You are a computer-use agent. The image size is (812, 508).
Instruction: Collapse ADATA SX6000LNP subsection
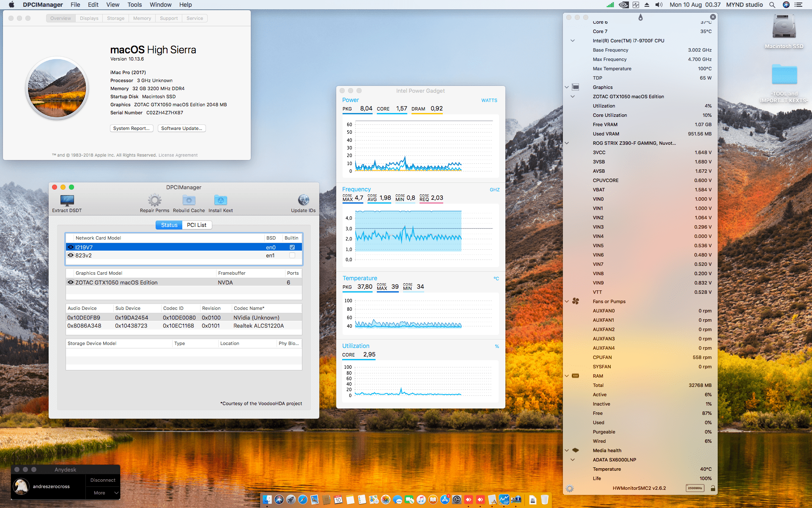(573, 460)
